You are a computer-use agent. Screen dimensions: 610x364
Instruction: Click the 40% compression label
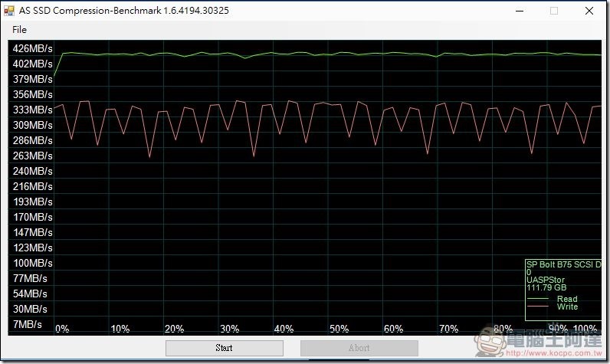tap(284, 329)
